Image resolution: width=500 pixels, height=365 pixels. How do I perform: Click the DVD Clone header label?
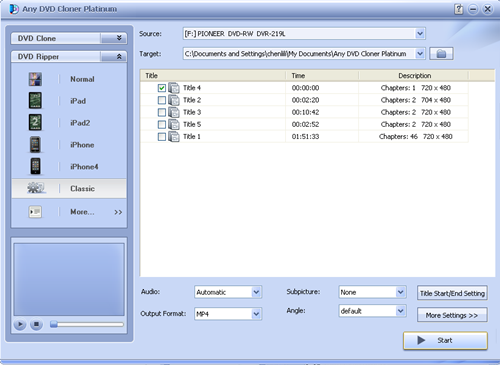coord(37,38)
